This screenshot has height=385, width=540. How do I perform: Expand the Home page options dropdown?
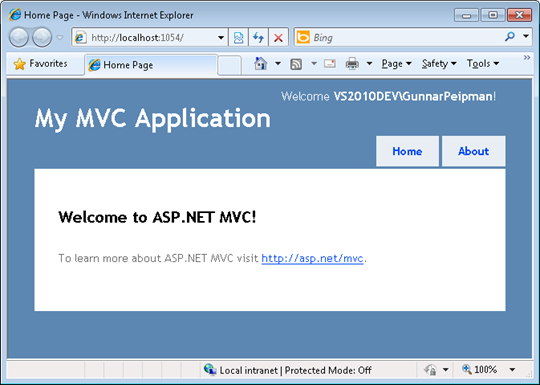(278, 63)
